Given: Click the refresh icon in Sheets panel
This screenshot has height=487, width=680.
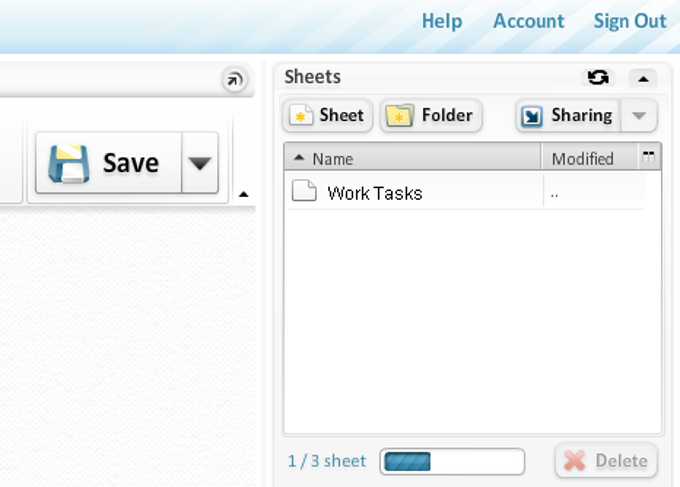Looking at the screenshot, I should pyautogui.click(x=598, y=77).
